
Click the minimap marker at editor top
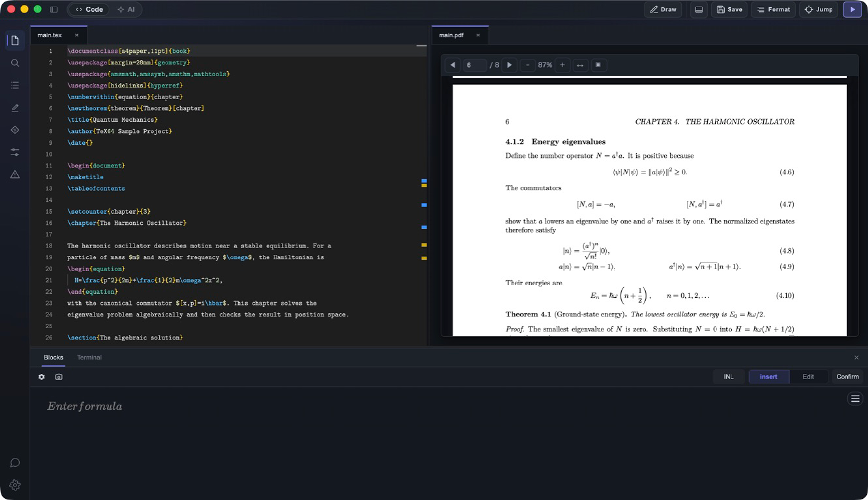[x=421, y=45]
